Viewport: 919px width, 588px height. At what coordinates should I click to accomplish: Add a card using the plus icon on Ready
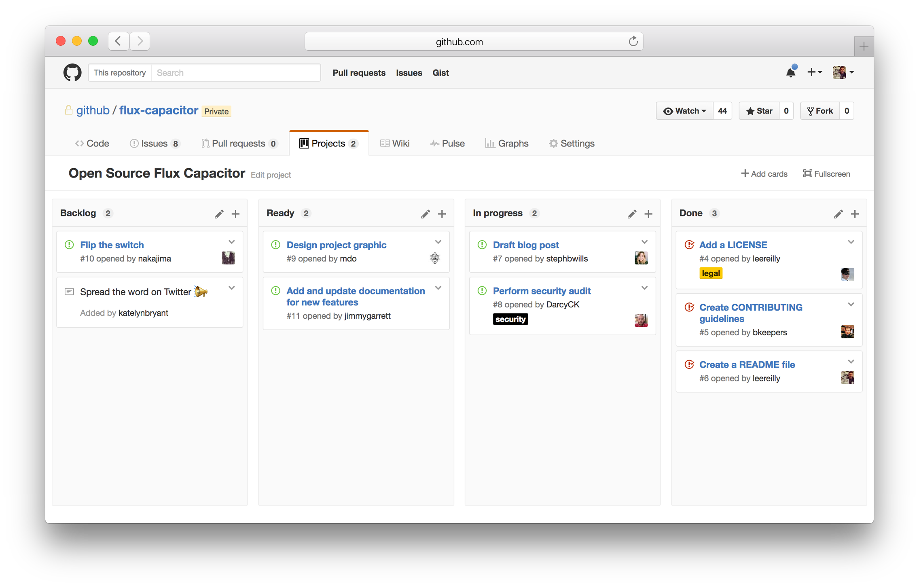click(x=442, y=214)
